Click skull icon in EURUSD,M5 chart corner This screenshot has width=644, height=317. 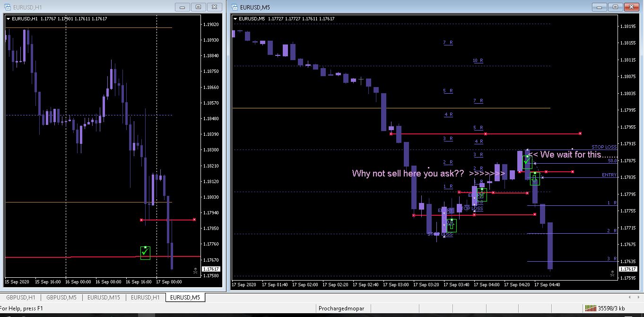pyautogui.click(x=612, y=273)
